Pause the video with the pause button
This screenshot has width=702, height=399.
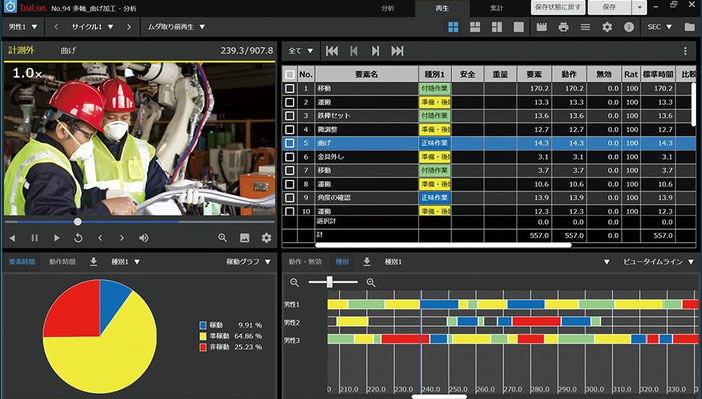pos(34,238)
